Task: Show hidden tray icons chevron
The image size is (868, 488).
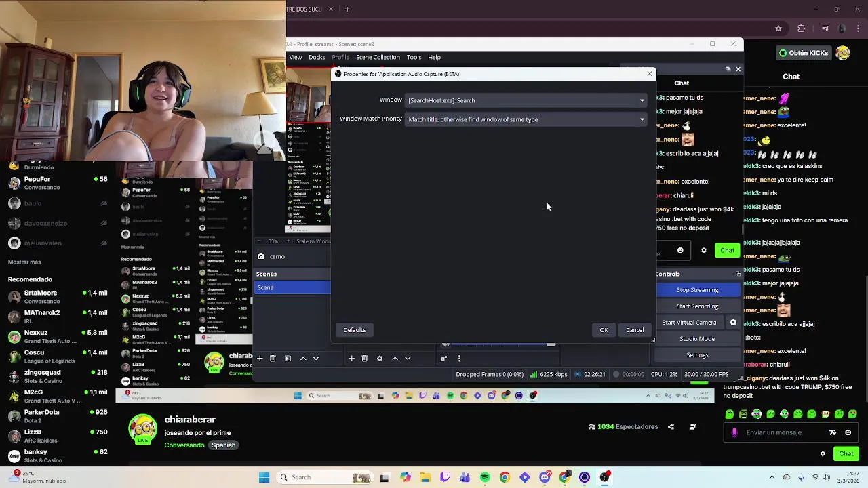Action: pos(772,477)
